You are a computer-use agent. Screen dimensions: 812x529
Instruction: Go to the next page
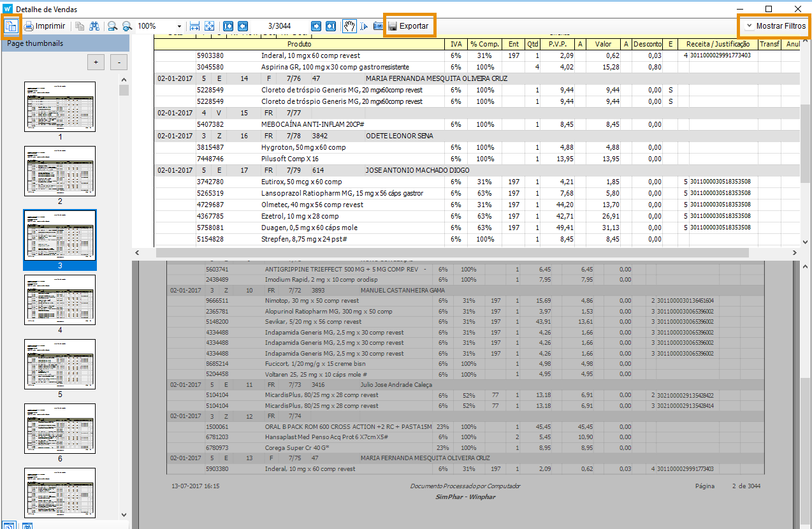316,26
